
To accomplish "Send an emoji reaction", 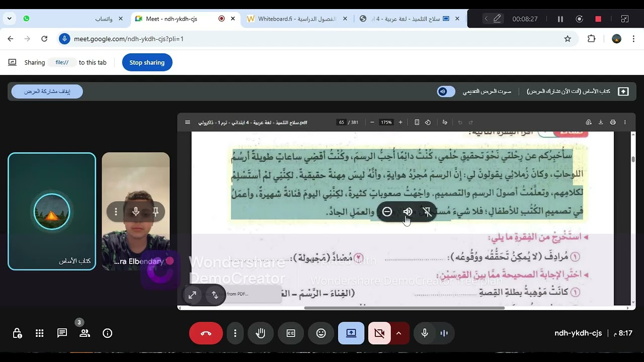I will click(x=321, y=333).
